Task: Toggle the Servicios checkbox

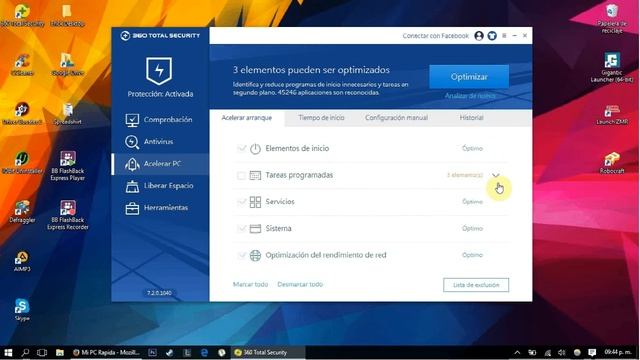Action: pyautogui.click(x=241, y=202)
